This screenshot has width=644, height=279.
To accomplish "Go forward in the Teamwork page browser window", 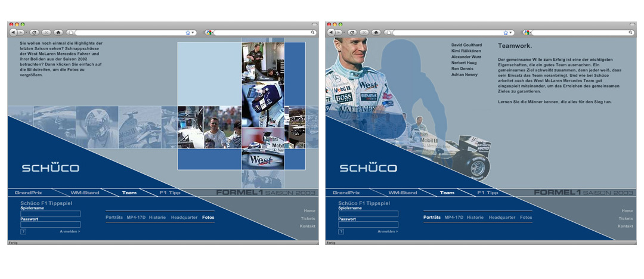I will point(339,32).
